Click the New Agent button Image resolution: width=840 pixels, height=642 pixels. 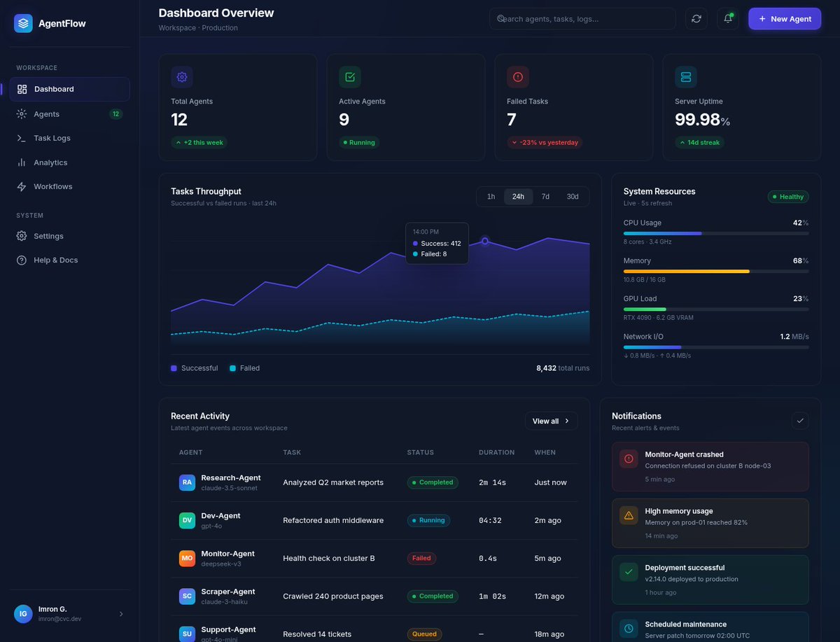tap(785, 19)
